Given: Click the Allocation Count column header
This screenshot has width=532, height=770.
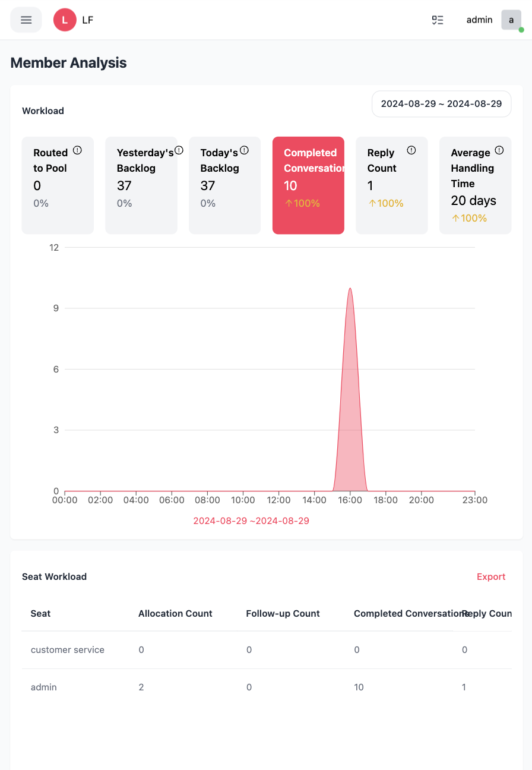Looking at the screenshot, I should (175, 614).
